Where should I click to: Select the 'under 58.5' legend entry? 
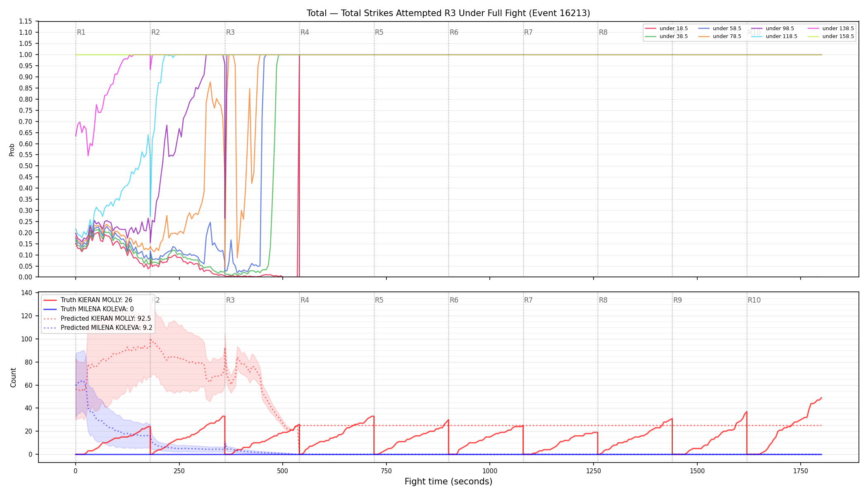[720, 29]
